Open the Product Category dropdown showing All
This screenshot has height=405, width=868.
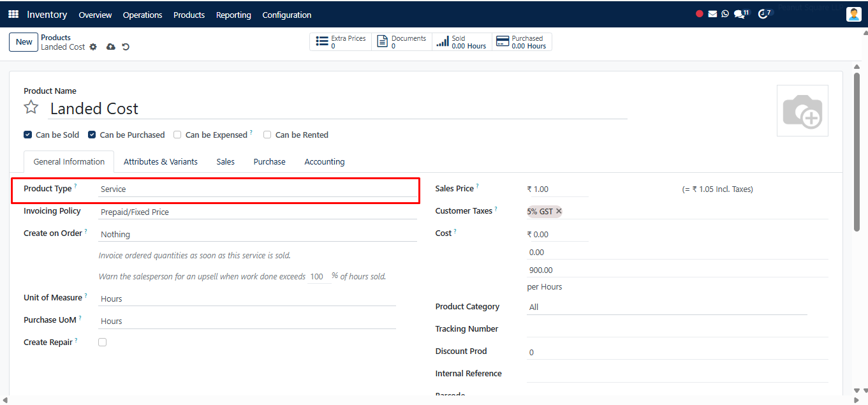coord(667,307)
